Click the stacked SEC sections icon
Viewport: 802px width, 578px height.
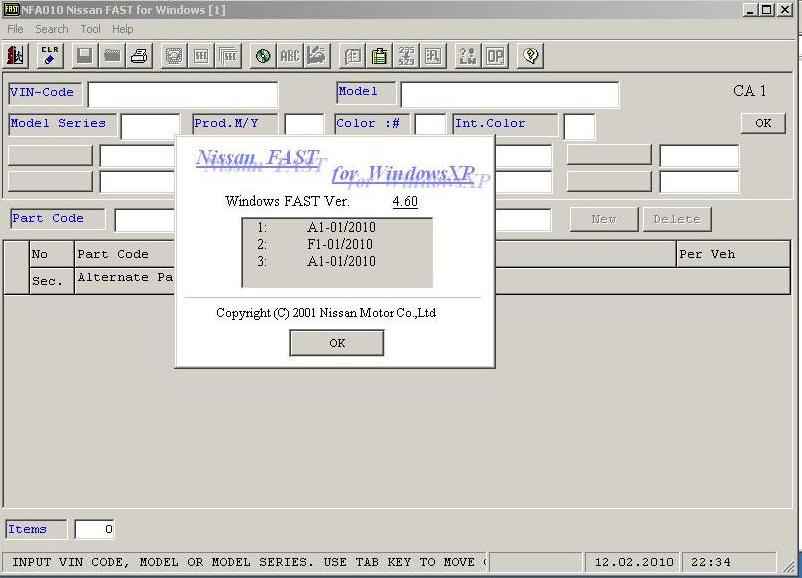(x=228, y=55)
